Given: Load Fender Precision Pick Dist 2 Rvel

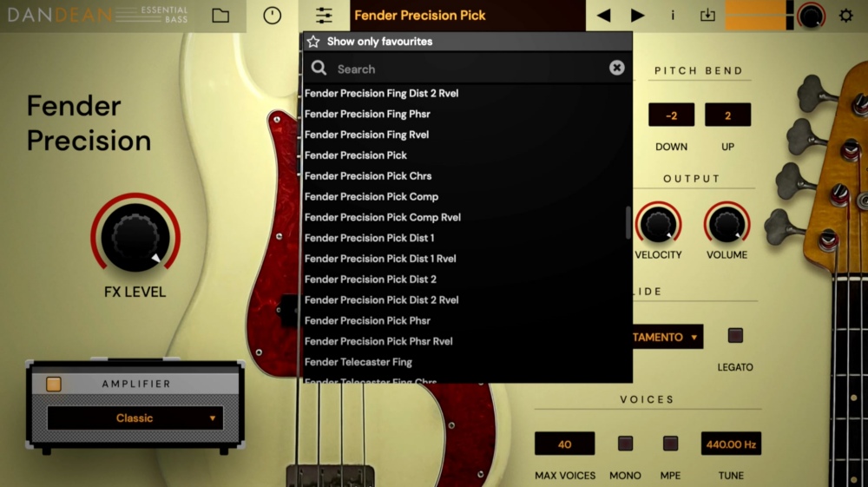Looking at the screenshot, I should pyautogui.click(x=381, y=300).
